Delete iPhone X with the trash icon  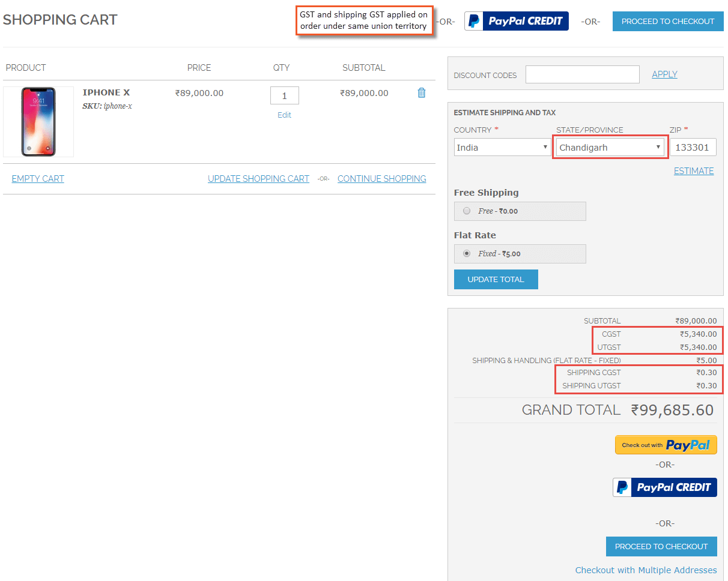[422, 93]
